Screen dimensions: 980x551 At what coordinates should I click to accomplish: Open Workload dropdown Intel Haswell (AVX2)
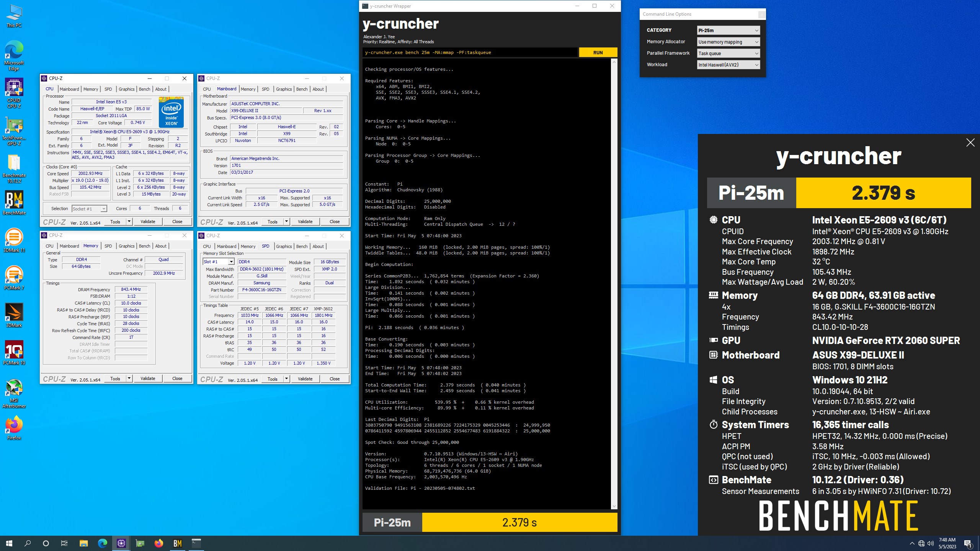tap(728, 65)
